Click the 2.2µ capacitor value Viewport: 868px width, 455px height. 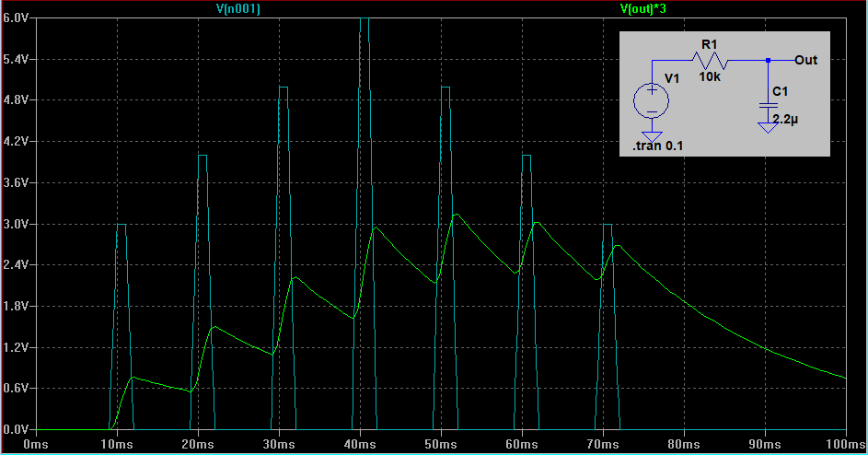coord(785,119)
